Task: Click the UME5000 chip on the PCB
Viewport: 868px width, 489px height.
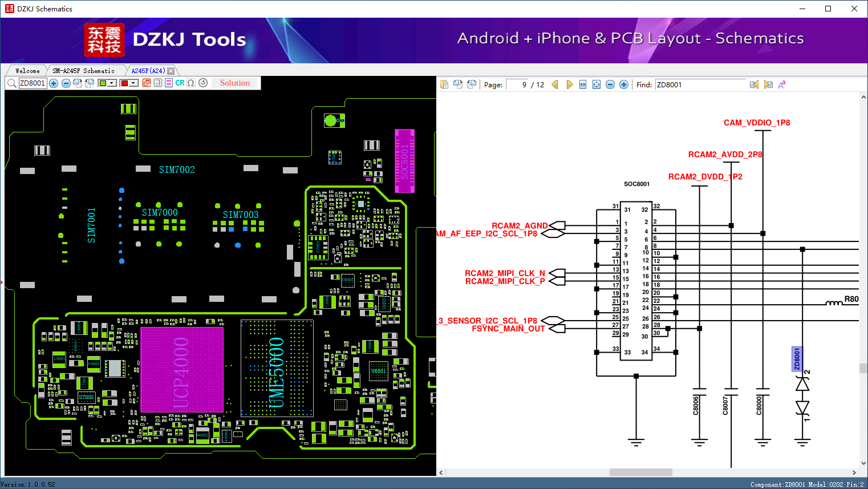Action: click(x=277, y=369)
